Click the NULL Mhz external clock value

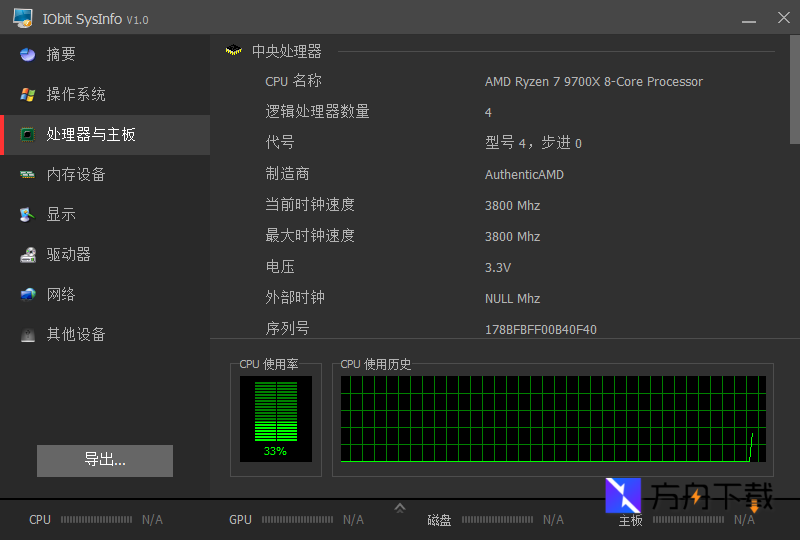click(x=512, y=299)
